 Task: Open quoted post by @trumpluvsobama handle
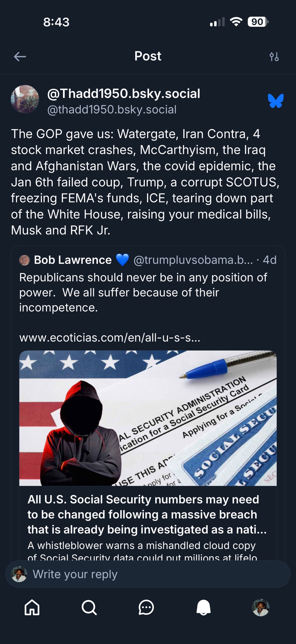click(x=193, y=260)
